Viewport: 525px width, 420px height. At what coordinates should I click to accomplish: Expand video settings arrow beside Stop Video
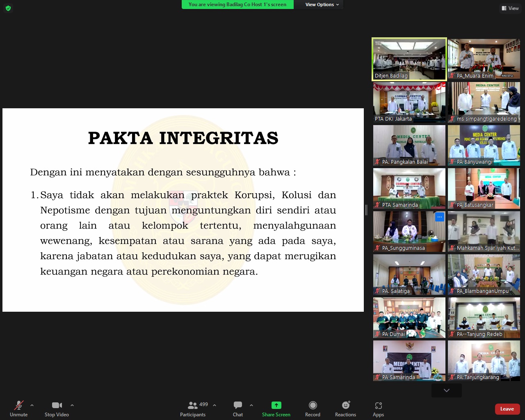[72, 405]
